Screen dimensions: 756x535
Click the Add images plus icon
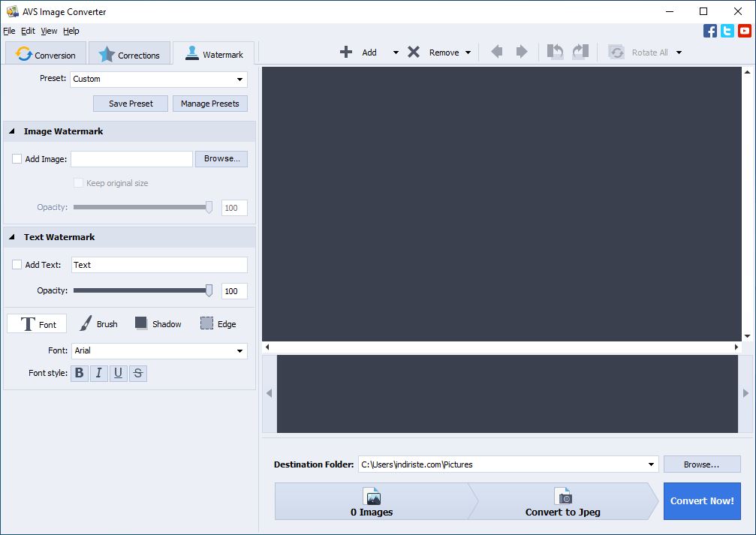click(346, 52)
